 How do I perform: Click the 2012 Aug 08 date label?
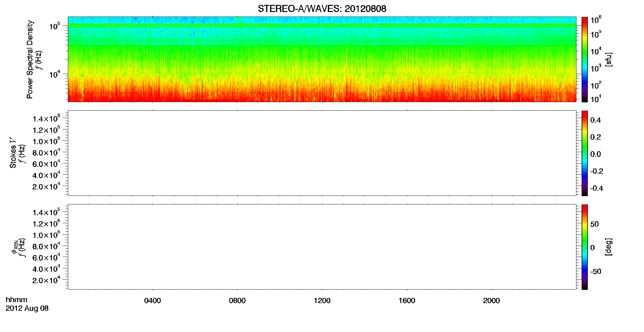pos(27,308)
